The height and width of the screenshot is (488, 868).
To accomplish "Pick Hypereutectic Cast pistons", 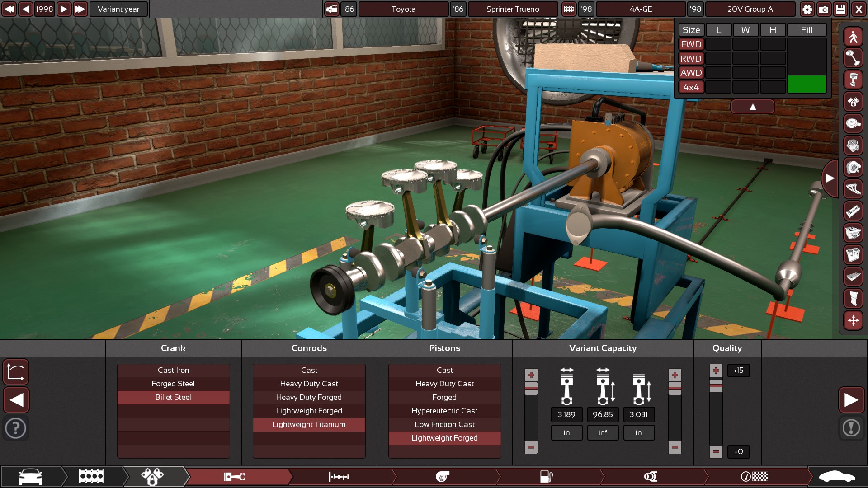I will pos(444,411).
